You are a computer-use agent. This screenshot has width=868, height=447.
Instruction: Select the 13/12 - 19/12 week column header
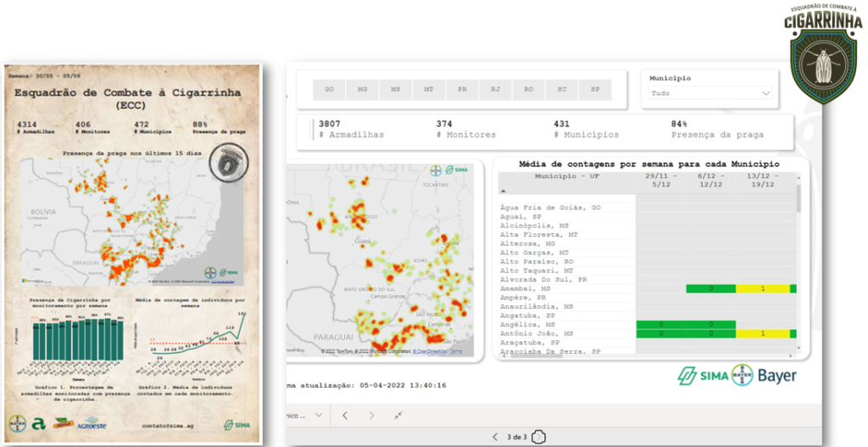pos(762,180)
